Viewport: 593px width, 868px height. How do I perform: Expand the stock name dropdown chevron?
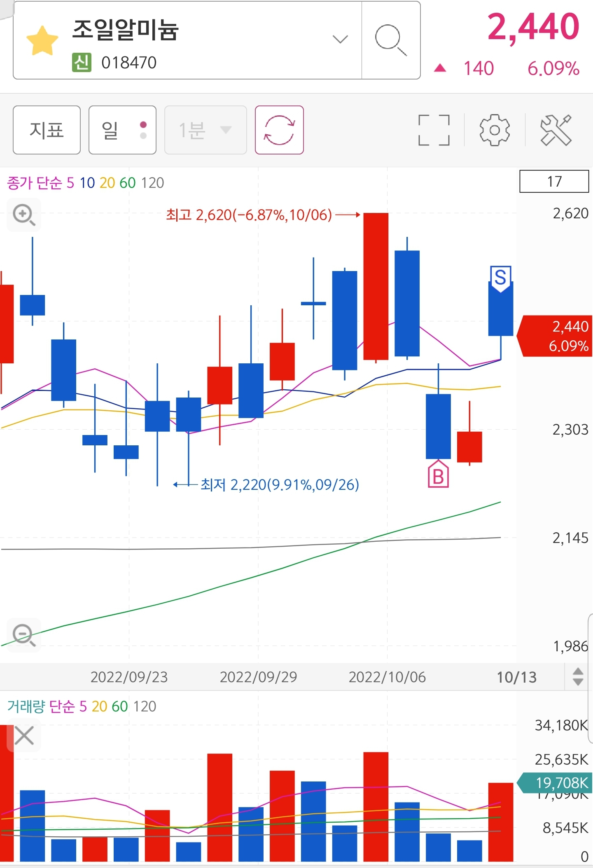340,39
